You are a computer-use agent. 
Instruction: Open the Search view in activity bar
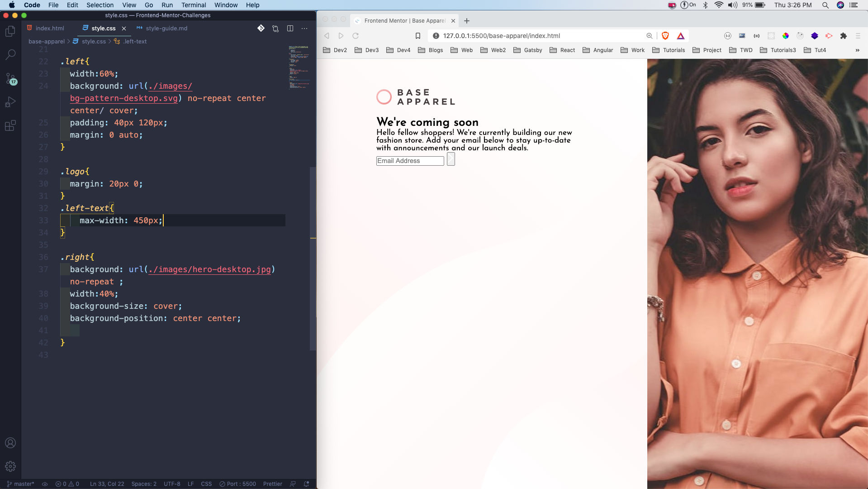click(10, 55)
